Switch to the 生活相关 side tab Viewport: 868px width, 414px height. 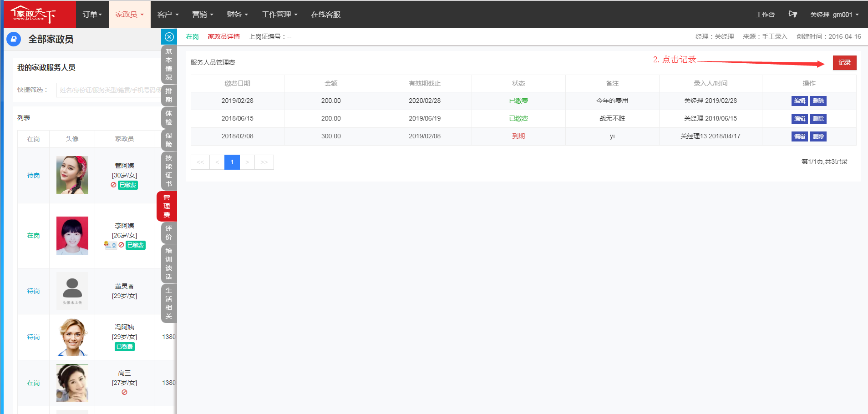pyautogui.click(x=169, y=303)
